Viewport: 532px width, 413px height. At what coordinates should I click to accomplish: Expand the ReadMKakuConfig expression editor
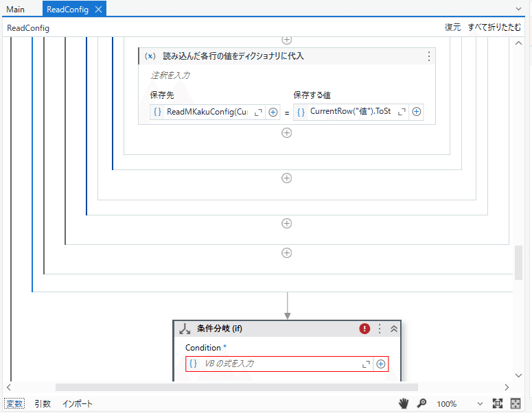pyautogui.click(x=259, y=113)
